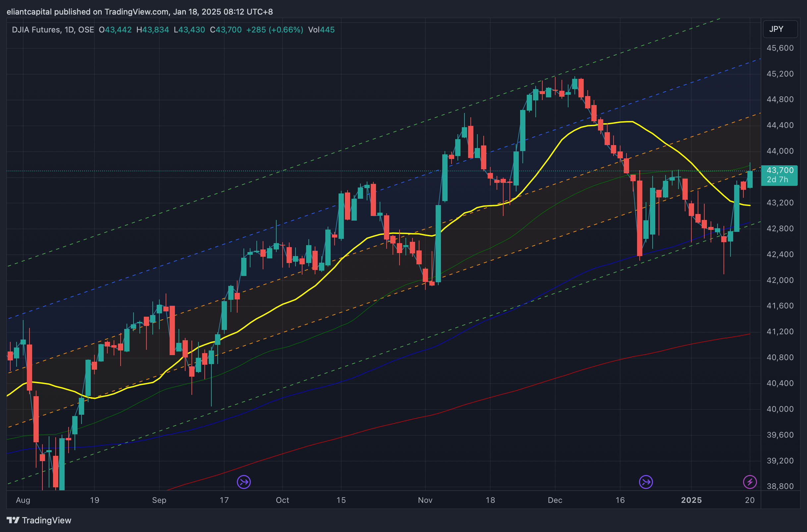Click the Aug label on time axis
807x532 pixels.
[x=23, y=500]
